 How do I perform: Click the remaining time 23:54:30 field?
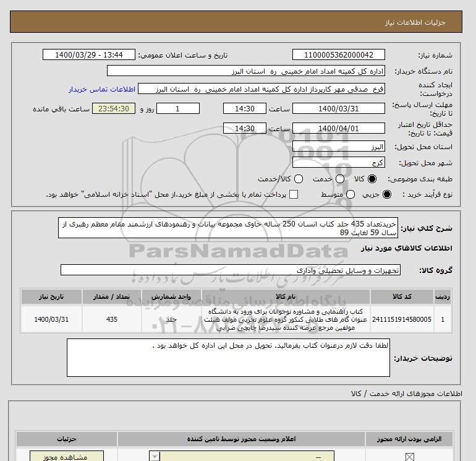[x=114, y=108]
